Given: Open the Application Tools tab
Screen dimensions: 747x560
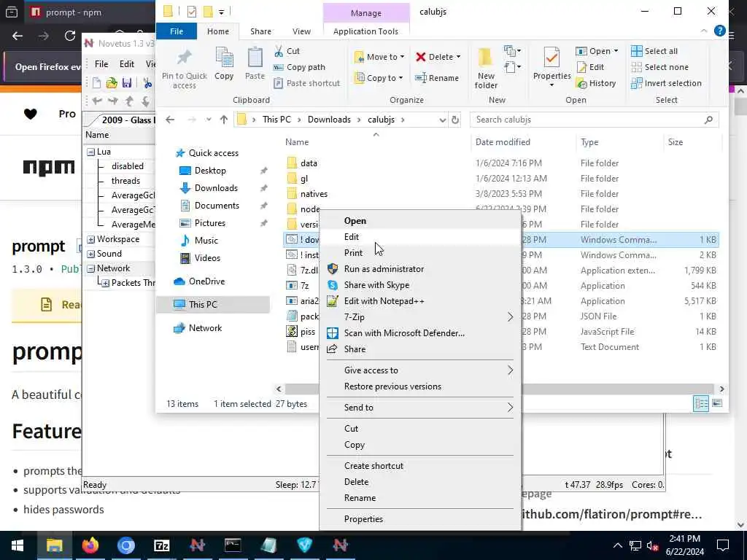Looking at the screenshot, I should pyautogui.click(x=365, y=31).
